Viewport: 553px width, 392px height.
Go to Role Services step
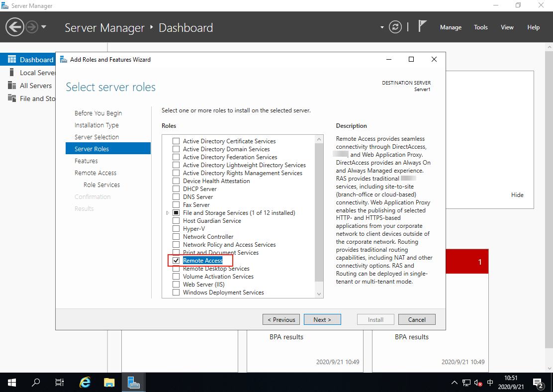(x=101, y=185)
